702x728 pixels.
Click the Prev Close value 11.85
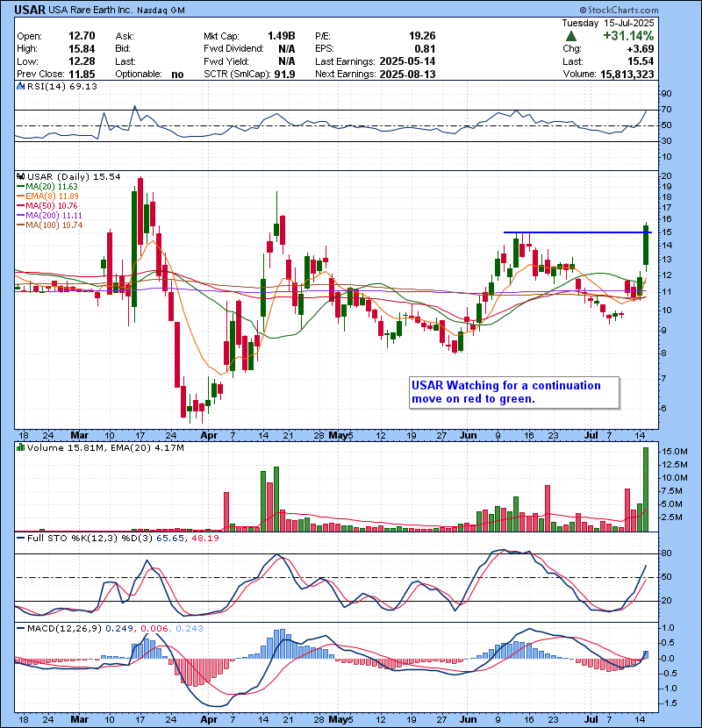[x=82, y=74]
